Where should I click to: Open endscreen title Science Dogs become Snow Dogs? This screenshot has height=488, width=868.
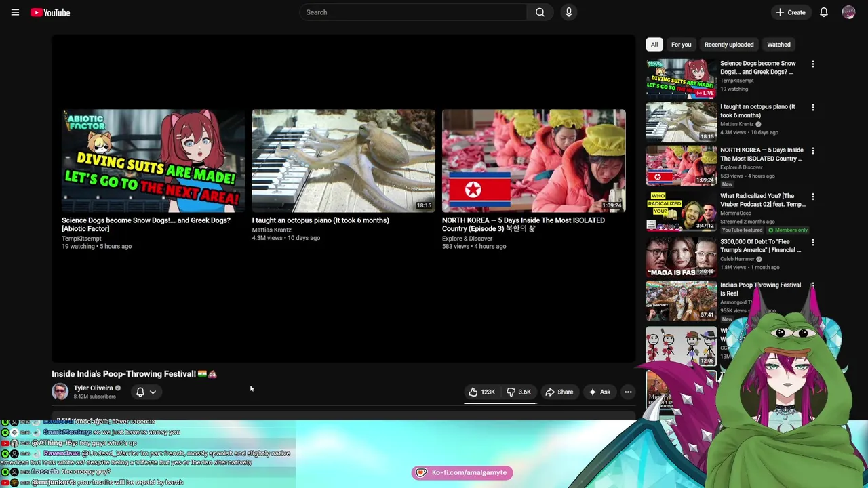coord(146,224)
